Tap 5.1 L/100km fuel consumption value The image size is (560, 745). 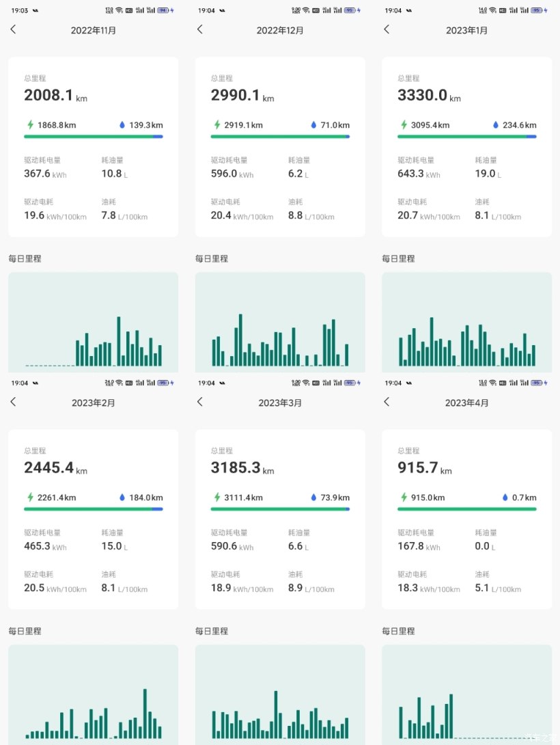point(499,588)
